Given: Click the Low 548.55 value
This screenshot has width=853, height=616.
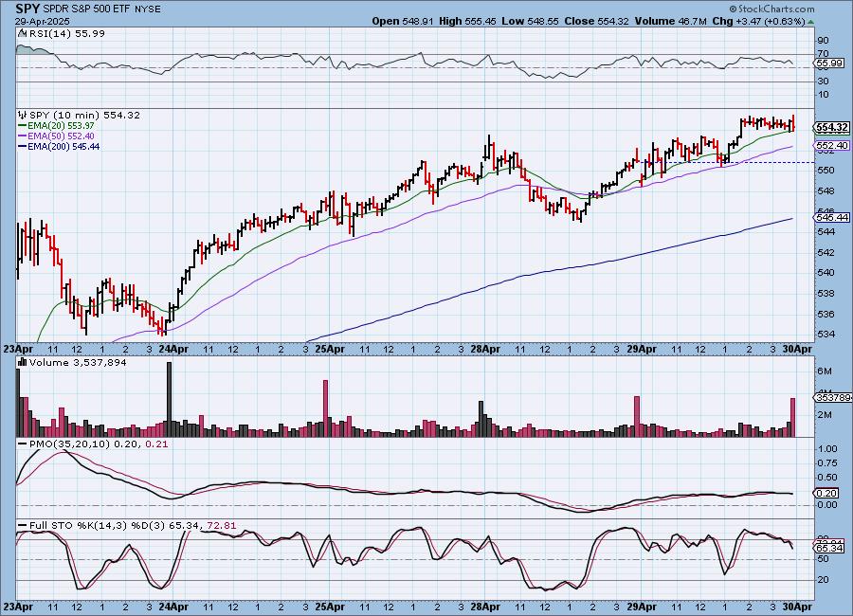Looking at the screenshot, I should pyautogui.click(x=531, y=21).
